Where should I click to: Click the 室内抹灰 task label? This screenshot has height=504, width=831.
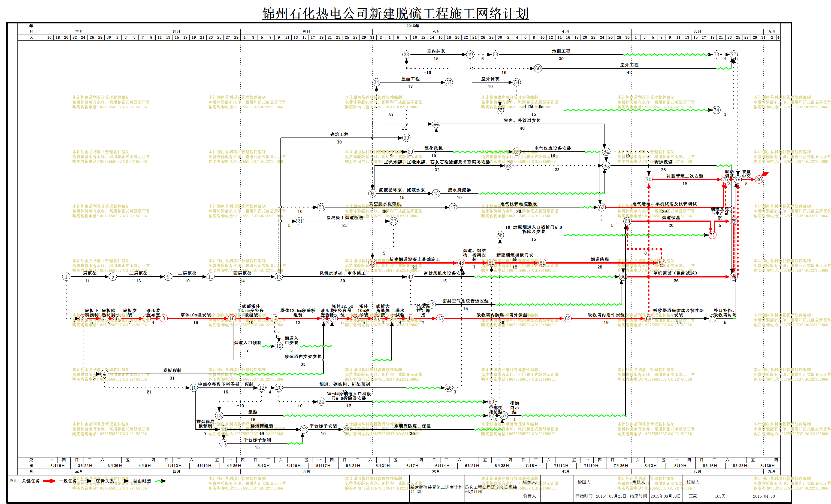click(436, 51)
